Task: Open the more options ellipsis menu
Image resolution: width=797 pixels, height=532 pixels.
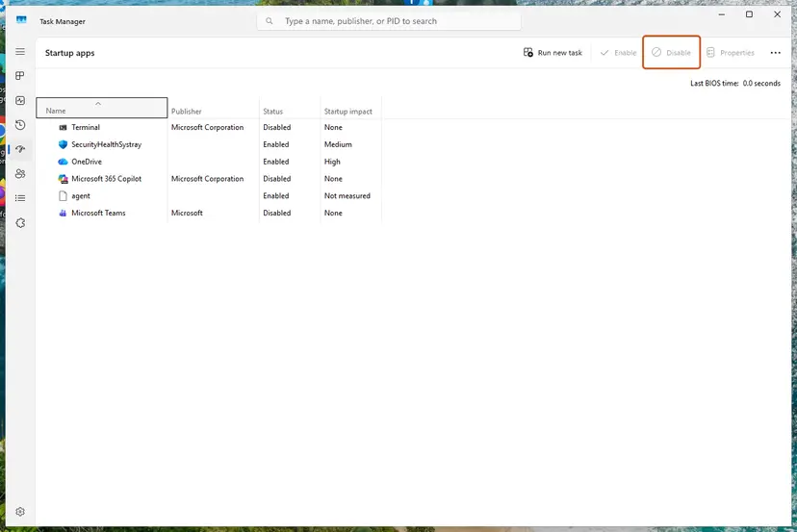Action: point(775,53)
